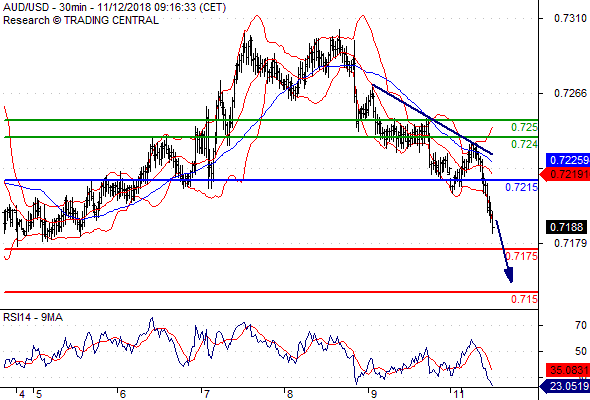Click the RSI14 - 9MA indicator title

click(33, 318)
